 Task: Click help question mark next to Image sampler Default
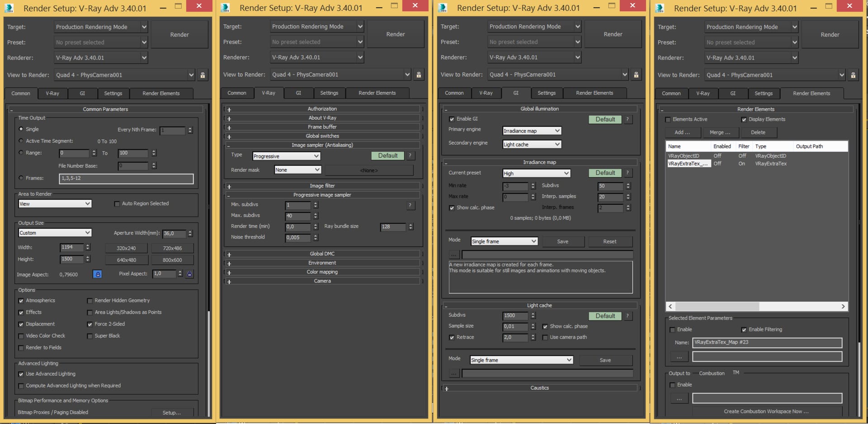click(x=410, y=155)
